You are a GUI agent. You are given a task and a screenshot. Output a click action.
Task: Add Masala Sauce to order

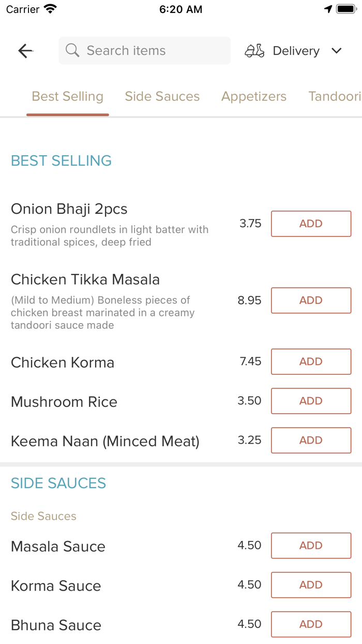pos(311,545)
